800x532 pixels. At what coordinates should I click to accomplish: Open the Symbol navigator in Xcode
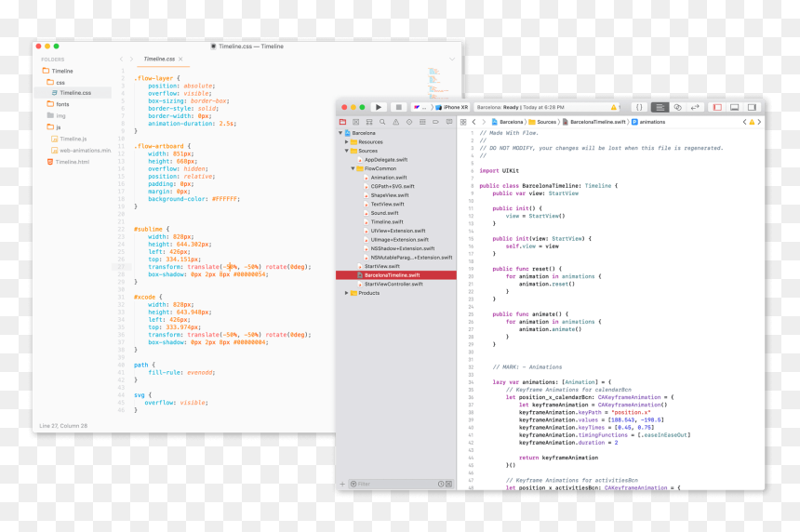click(369, 122)
